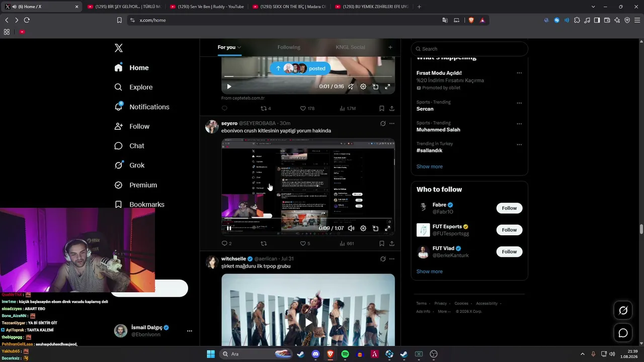Viewport: 644px width, 362px height.
Task: Go to Home in the X sidebar
Action: pyautogui.click(x=131, y=67)
